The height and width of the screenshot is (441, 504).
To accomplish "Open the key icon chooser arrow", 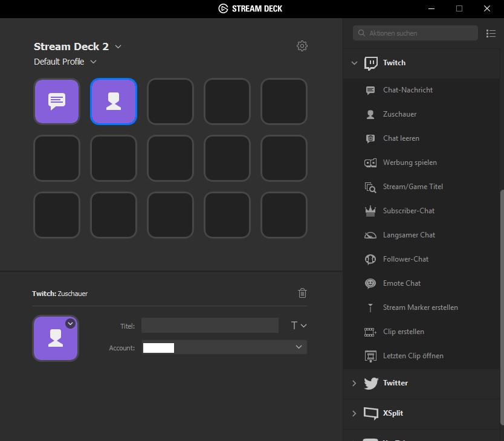I will 70,323.
